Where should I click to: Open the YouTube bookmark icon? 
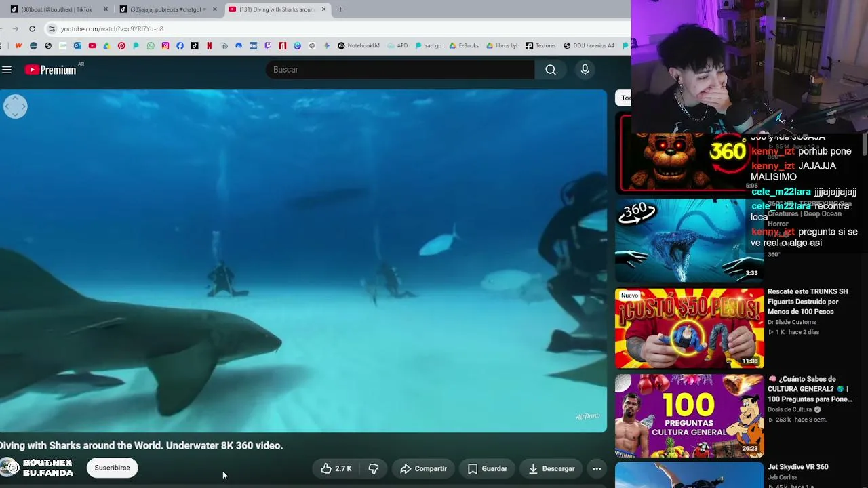92,46
